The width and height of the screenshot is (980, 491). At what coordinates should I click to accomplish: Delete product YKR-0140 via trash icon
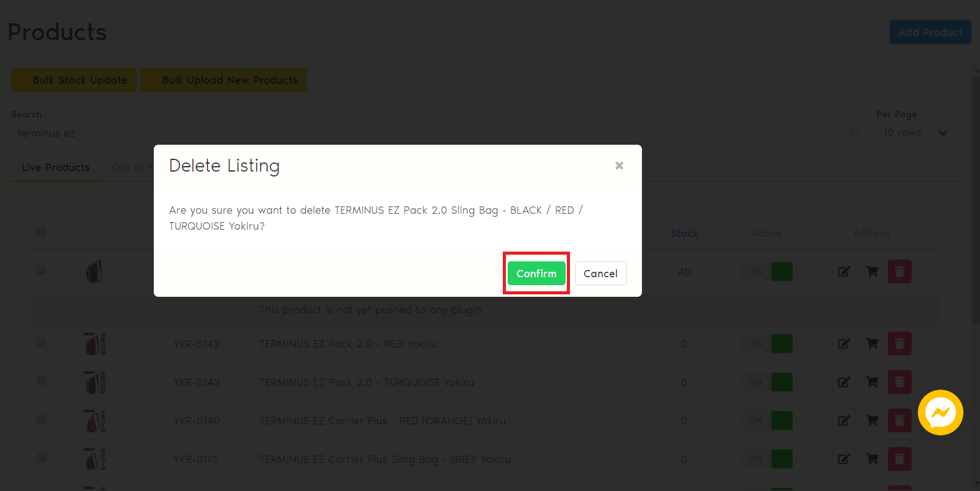point(899,421)
